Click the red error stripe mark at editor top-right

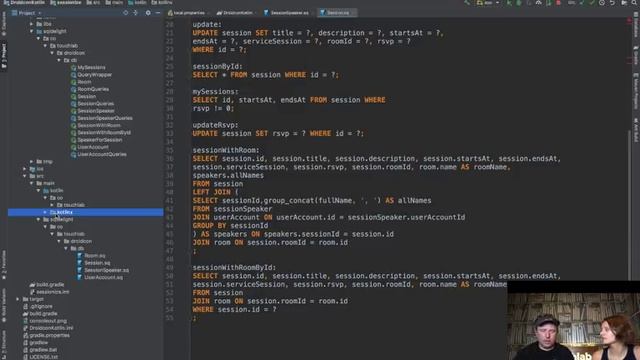pos(629,20)
